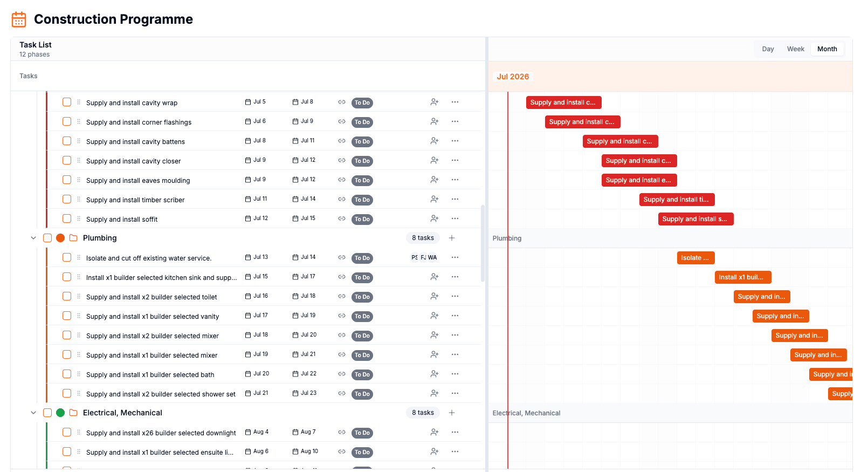The height and width of the screenshot is (472, 868).
Task: Click the link icon on x26 downlight row
Action: pos(342,432)
